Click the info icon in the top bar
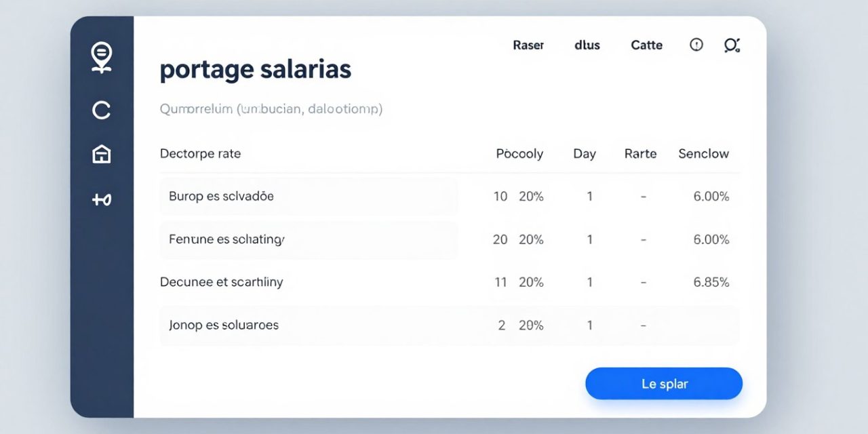Image resolution: width=868 pixels, height=434 pixels. [x=696, y=45]
